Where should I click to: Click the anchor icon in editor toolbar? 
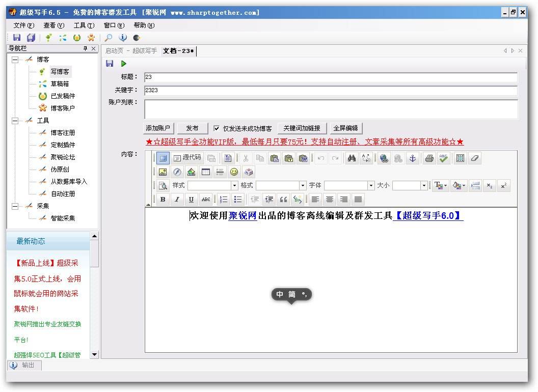click(x=413, y=158)
